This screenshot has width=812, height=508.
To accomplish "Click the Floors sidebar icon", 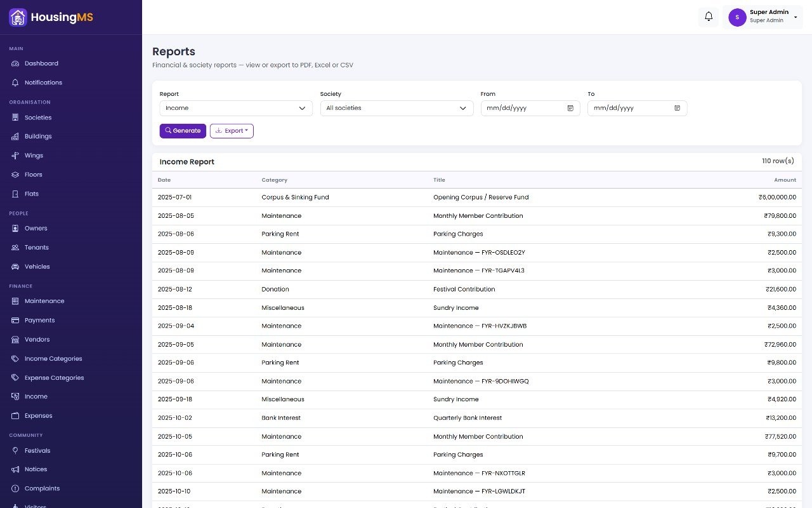I will tap(15, 175).
